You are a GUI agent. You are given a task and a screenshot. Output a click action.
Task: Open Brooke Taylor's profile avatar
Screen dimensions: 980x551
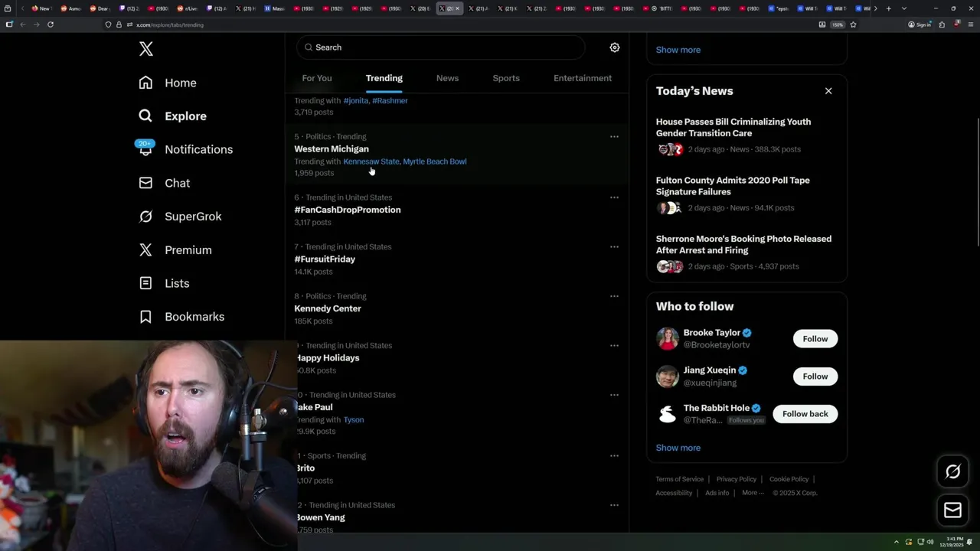coord(668,339)
